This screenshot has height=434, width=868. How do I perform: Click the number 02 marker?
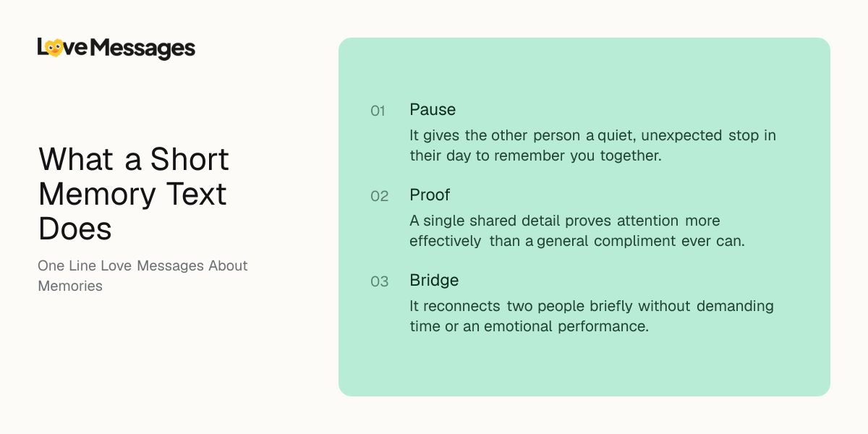pos(380,196)
